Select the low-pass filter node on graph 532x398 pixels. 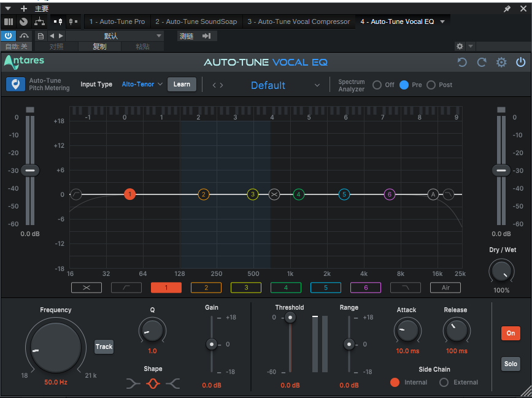coord(448,194)
